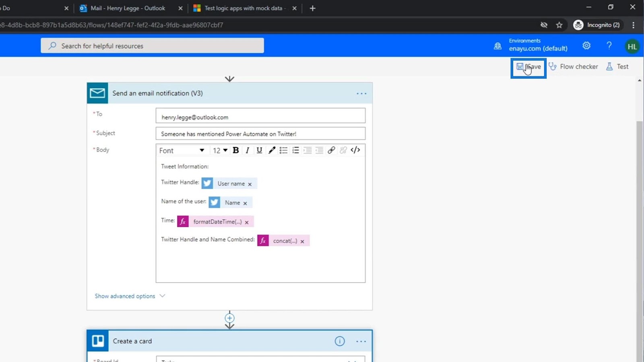Remove the concat expression token
This screenshot has height=362, width=644.
302,241
